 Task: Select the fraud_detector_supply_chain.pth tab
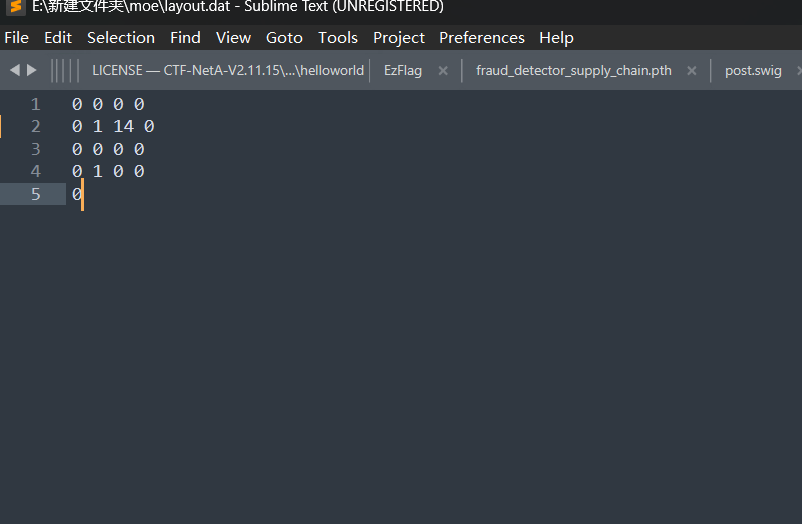pos(573,71)
